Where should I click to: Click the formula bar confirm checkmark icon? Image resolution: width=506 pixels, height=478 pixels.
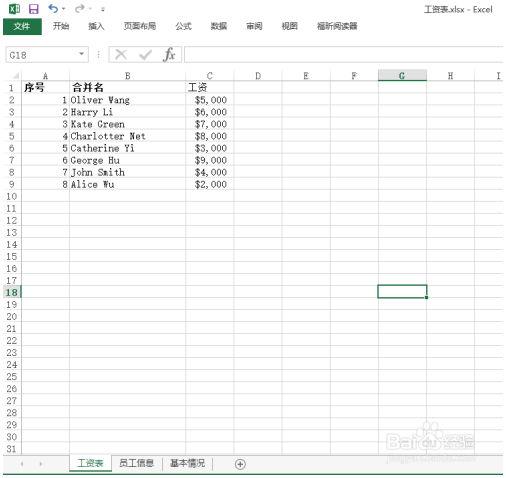tap(145, 55)
